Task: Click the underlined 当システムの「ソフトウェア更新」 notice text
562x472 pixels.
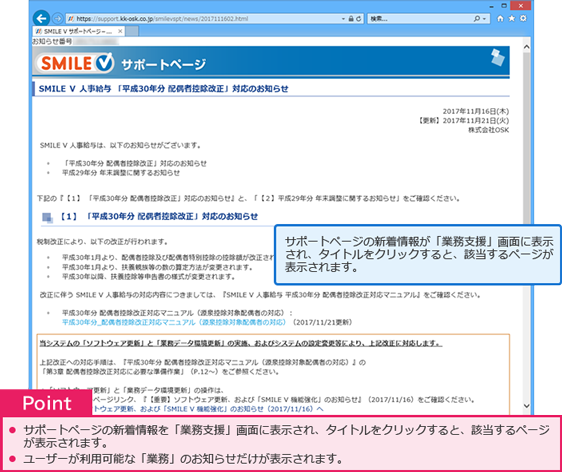Action: (x=241, y=343)
